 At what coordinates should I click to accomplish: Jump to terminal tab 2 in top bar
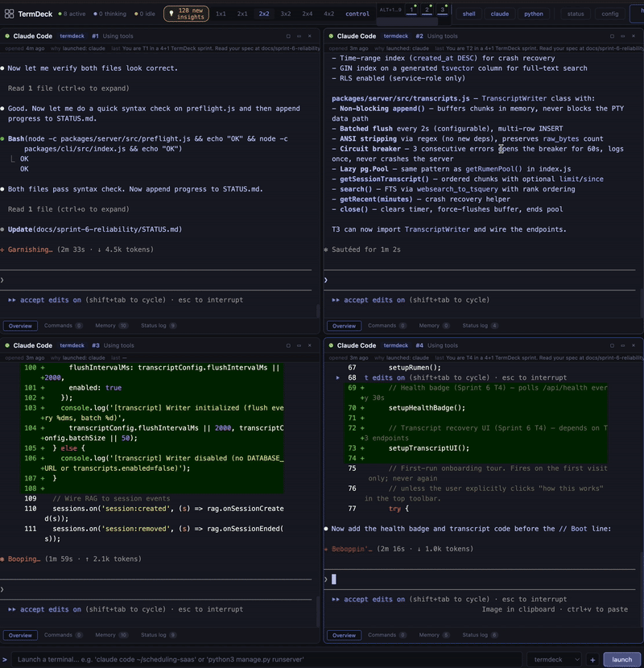coord(427,10)
